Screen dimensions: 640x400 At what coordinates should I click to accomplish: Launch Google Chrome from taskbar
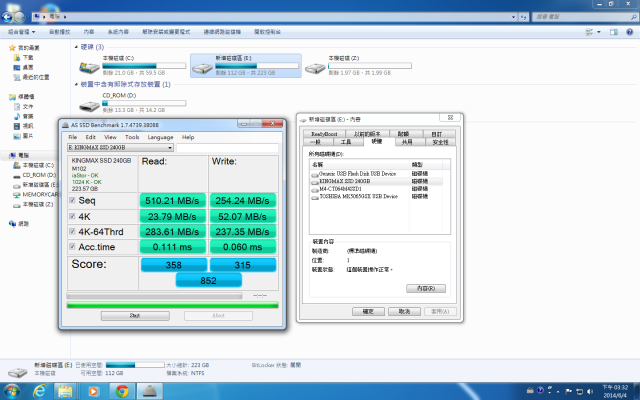(122, 391)
